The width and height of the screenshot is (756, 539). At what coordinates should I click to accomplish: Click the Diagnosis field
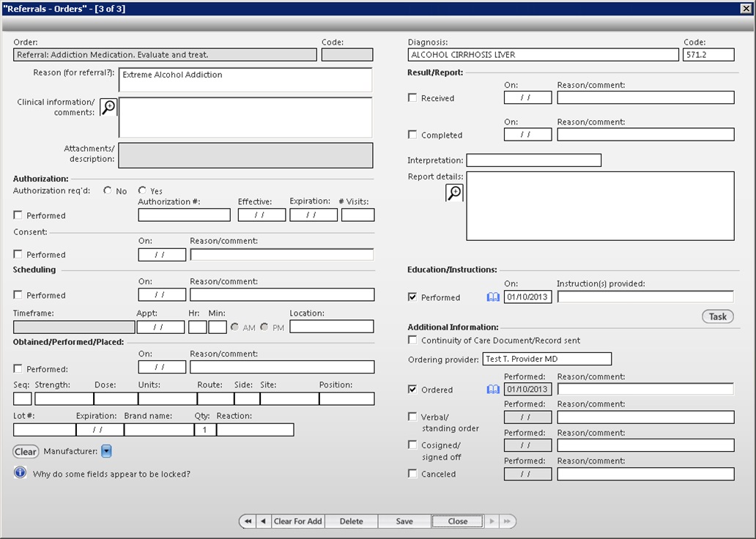[x=543, y=54]
